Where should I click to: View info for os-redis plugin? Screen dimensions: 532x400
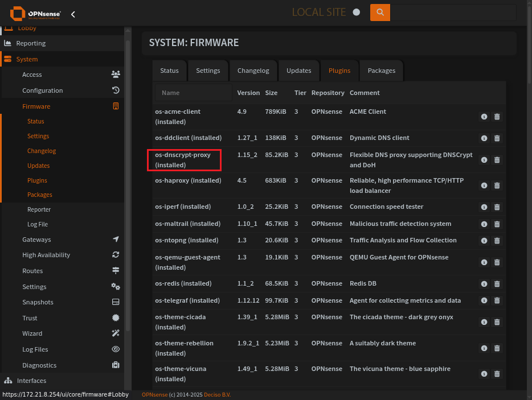(484, 284)
